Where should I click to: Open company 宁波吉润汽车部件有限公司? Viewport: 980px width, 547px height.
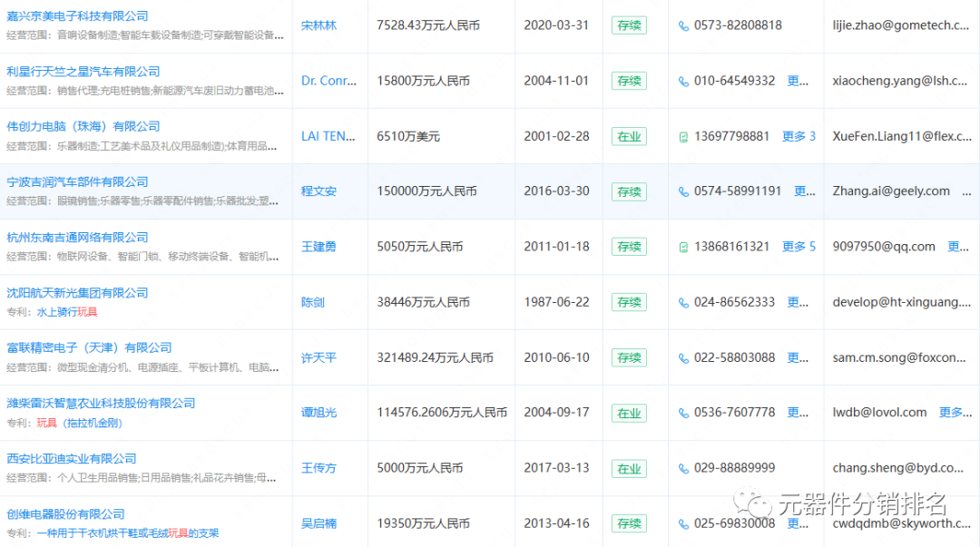pos(77,182)
